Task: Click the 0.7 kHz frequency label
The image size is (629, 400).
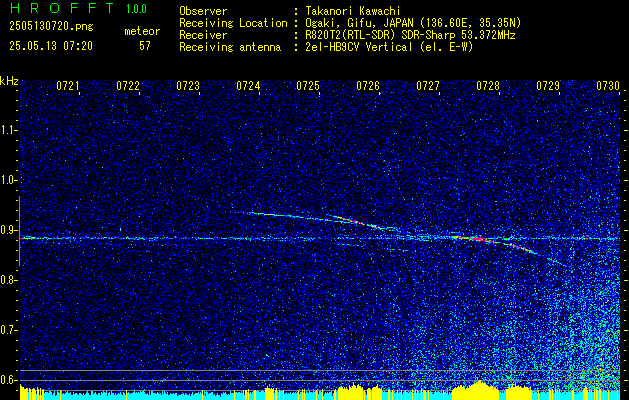Action: 8,330
